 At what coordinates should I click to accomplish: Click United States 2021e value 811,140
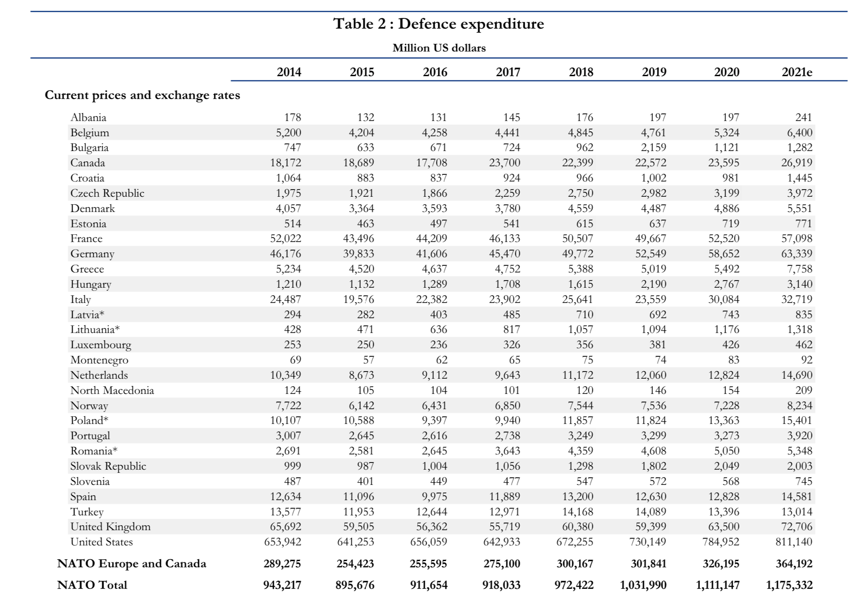click(x=794, y=542)
